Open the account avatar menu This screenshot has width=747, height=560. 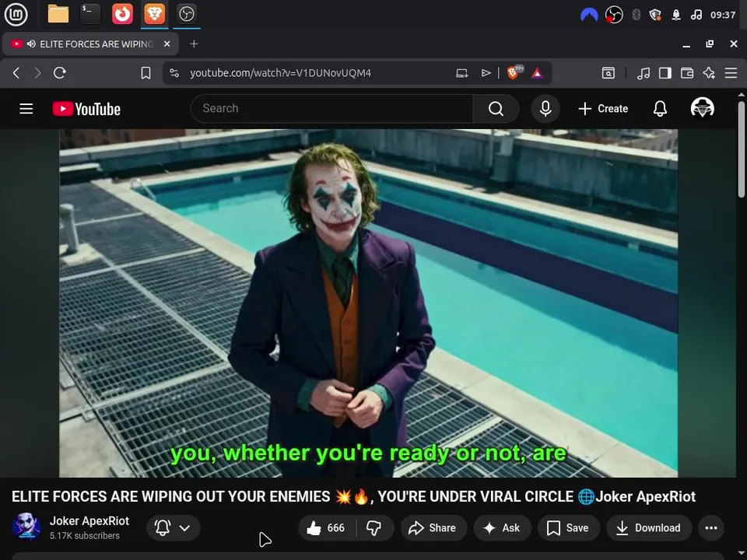[x=702, y=108]
